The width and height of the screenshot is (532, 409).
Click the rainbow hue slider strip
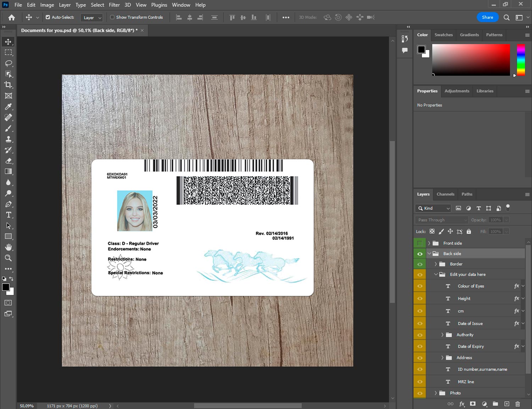pyautogui.click(x=521, y=60)
